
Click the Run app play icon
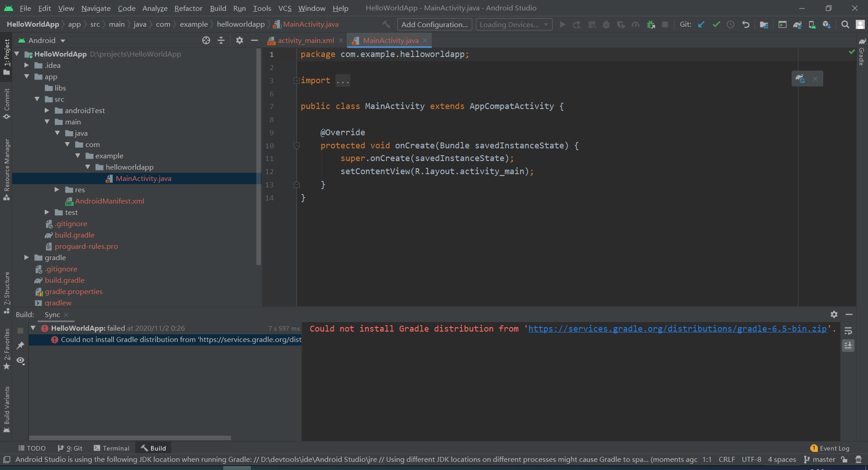point(562,24)
